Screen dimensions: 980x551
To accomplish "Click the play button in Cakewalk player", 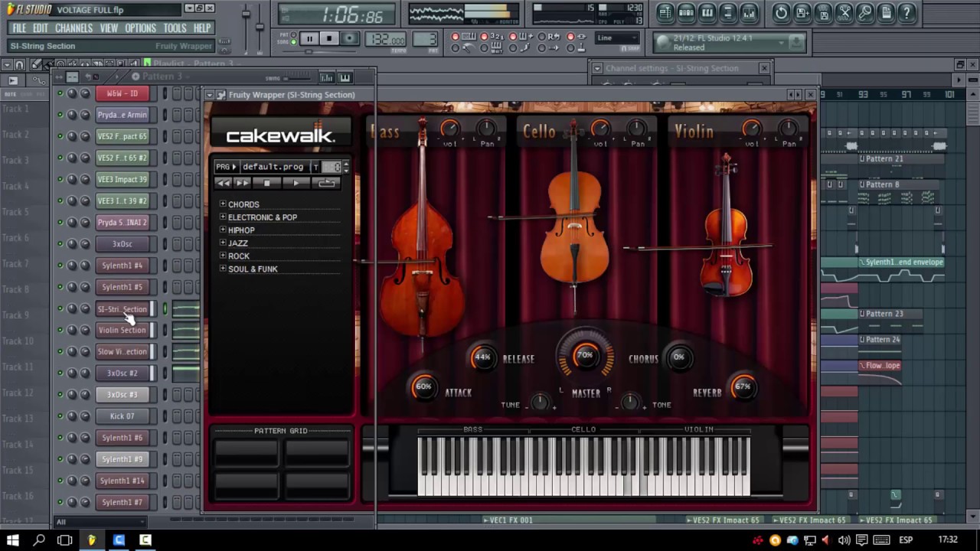I will pos(296,183).
